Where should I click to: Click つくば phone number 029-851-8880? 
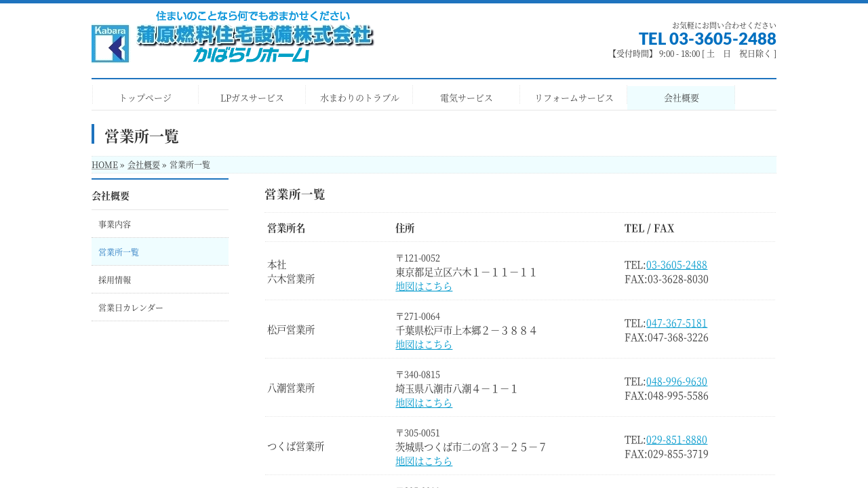click(676, 440)
